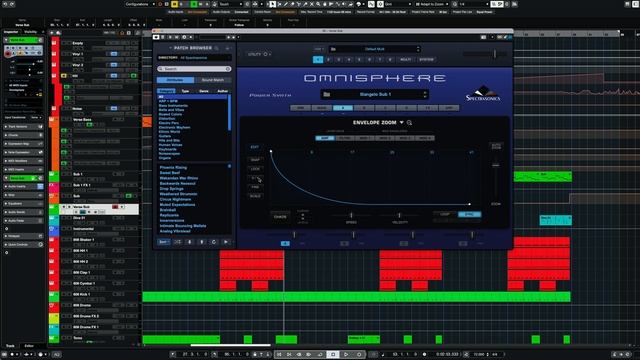This screenshot has width=640, height=360.
Task: Click the Cubase transport record button
Action: (x=359, y=354)
